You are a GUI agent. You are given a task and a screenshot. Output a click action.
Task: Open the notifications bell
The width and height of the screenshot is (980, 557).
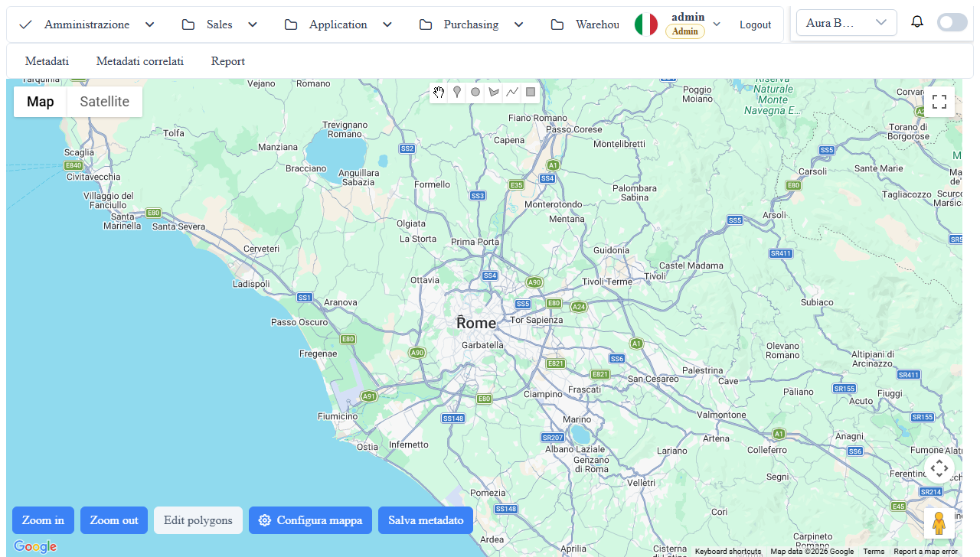pyautogui.click(x=917, y=22)
